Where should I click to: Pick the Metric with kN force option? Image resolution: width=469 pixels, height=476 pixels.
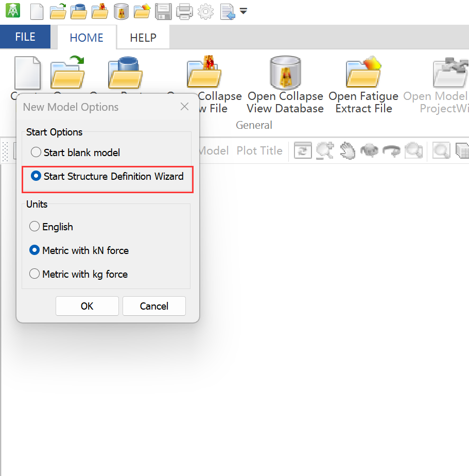[x=34, y=250]
